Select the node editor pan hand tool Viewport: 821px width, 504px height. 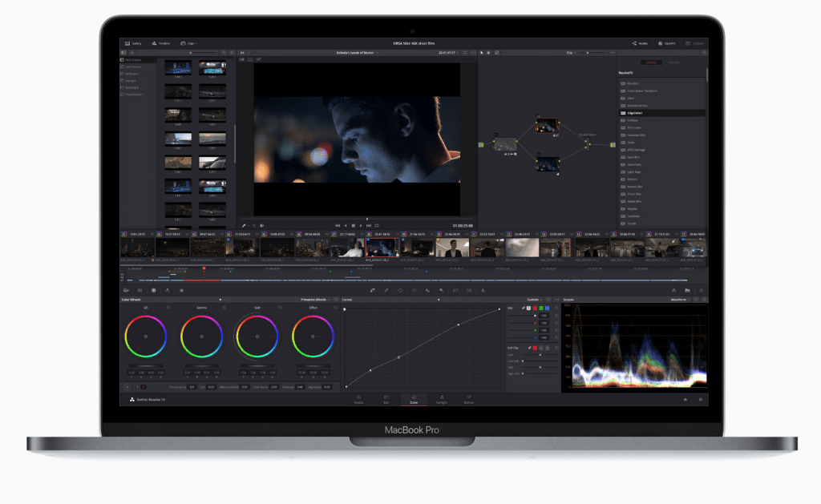(x=488, y=53)
